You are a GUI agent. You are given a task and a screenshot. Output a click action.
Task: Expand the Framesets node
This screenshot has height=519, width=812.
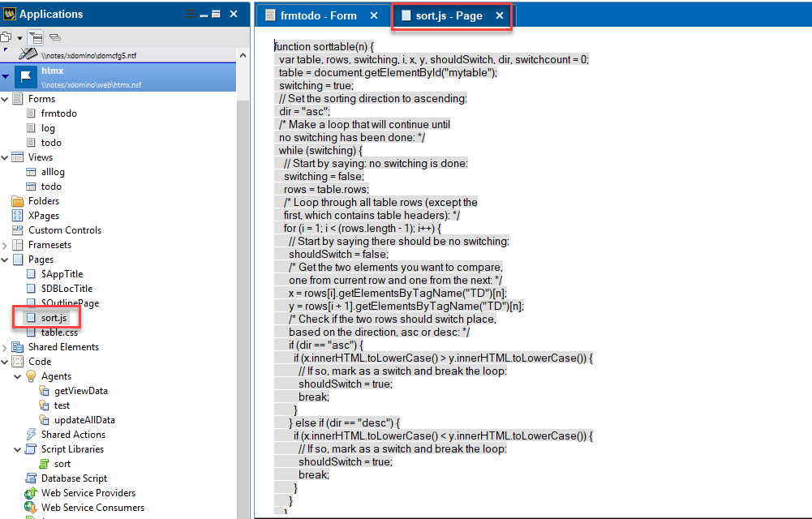(x=5, y=245)
